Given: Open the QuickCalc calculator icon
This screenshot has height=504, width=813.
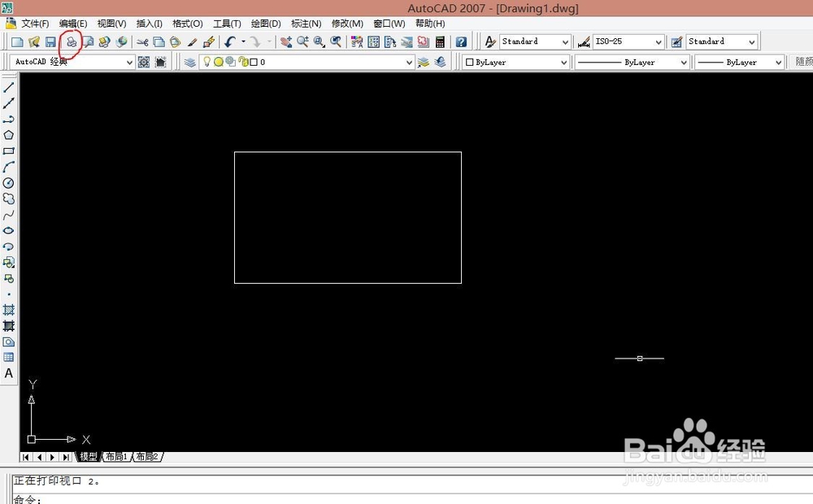Looking at the screenshot, I should [440, 42].
